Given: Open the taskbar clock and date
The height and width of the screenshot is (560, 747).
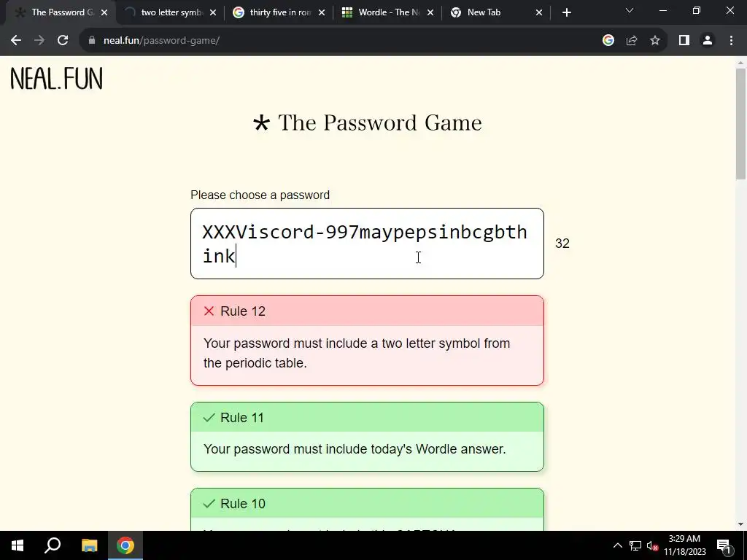Looking at the screenshot, I should [x=684, y=545].
